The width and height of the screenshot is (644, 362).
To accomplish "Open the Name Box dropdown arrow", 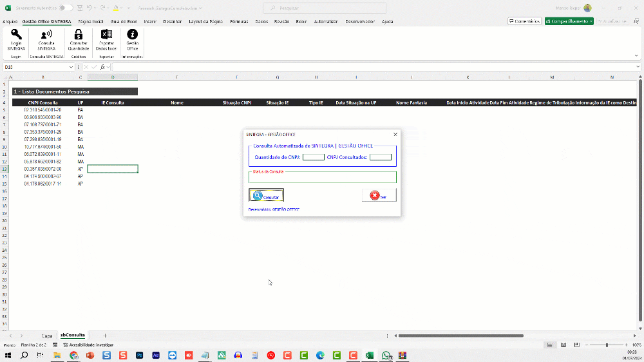I will [71, 67].
